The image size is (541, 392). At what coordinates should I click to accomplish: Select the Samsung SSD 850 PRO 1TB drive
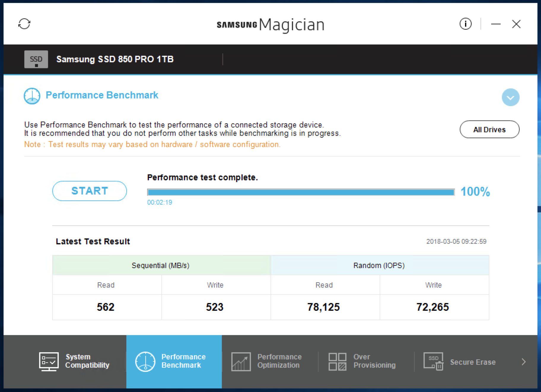click(115, 59)
